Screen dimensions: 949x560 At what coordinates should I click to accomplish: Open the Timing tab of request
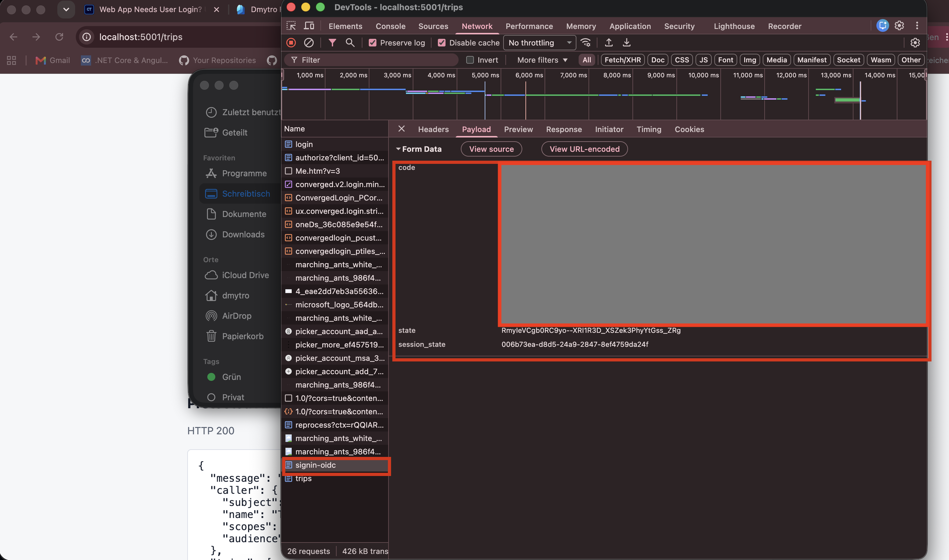coord(648,129)
